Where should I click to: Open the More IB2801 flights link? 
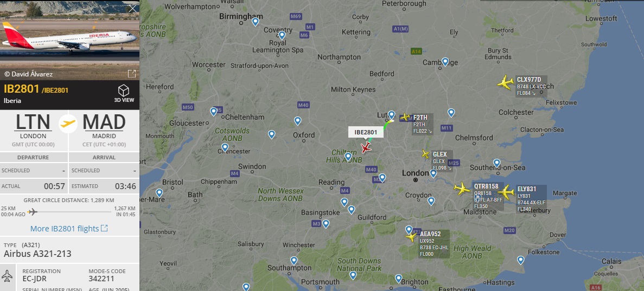[69, 228]
